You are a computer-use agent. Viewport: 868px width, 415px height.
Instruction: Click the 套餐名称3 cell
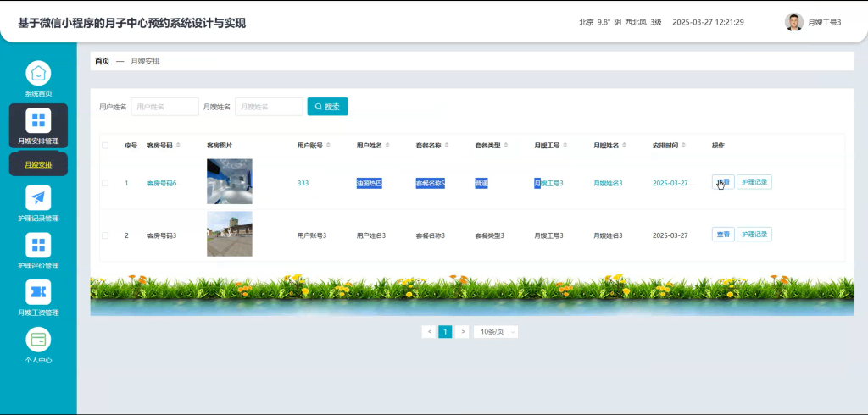click(x=430, y=235)
